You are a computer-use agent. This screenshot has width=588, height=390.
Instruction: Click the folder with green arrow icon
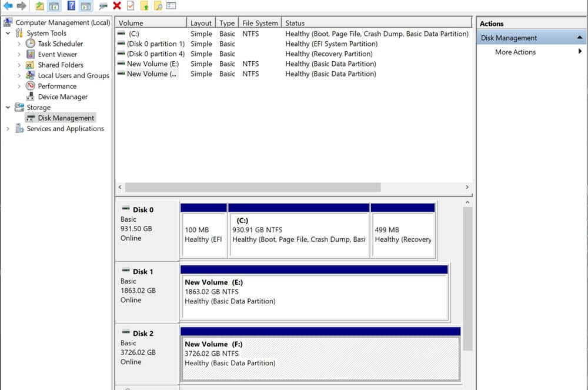(145, 6)
